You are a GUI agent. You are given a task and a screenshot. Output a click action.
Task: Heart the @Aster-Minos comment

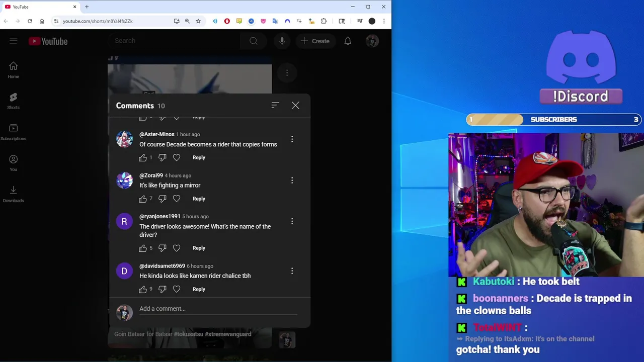coord(177,158)
